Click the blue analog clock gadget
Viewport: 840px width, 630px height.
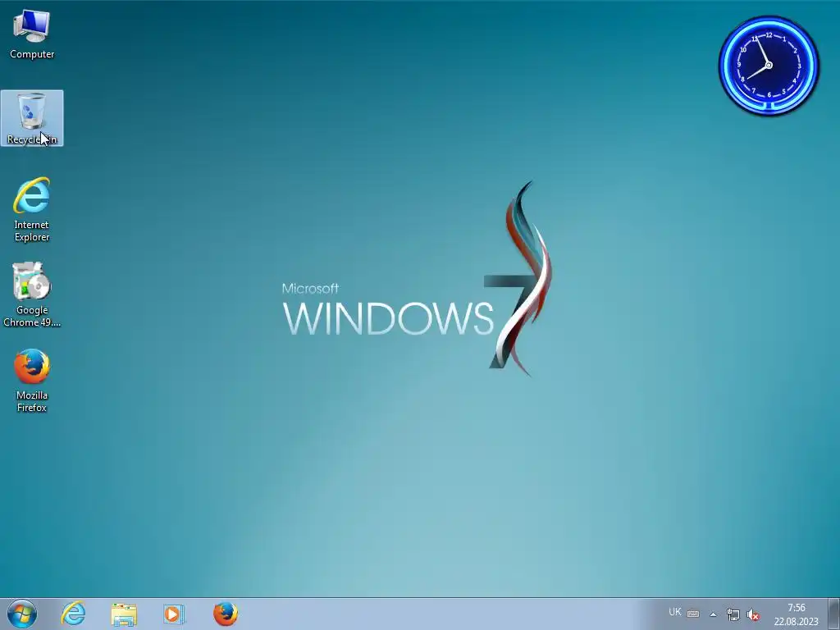click(x=769, y=66)
